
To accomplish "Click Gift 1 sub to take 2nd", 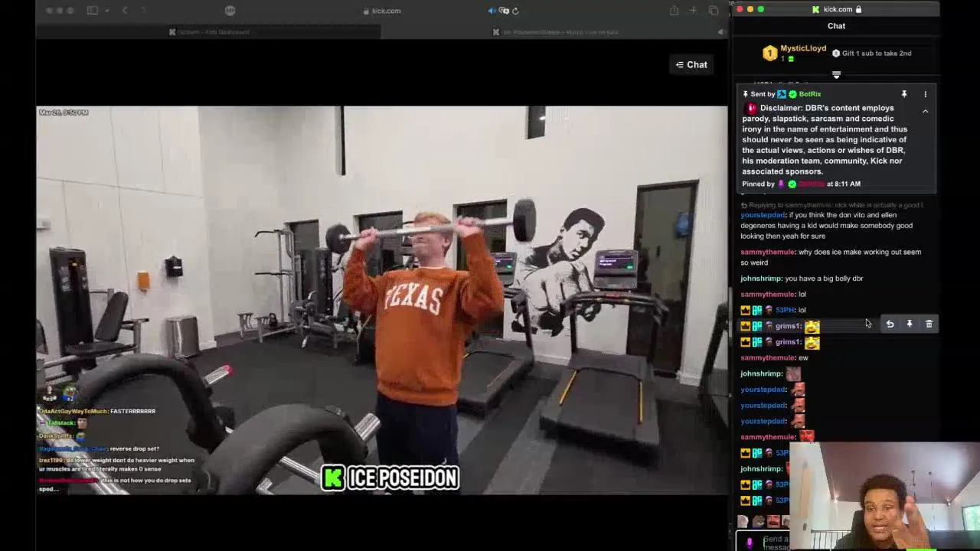I will click(x=871, y=54).
